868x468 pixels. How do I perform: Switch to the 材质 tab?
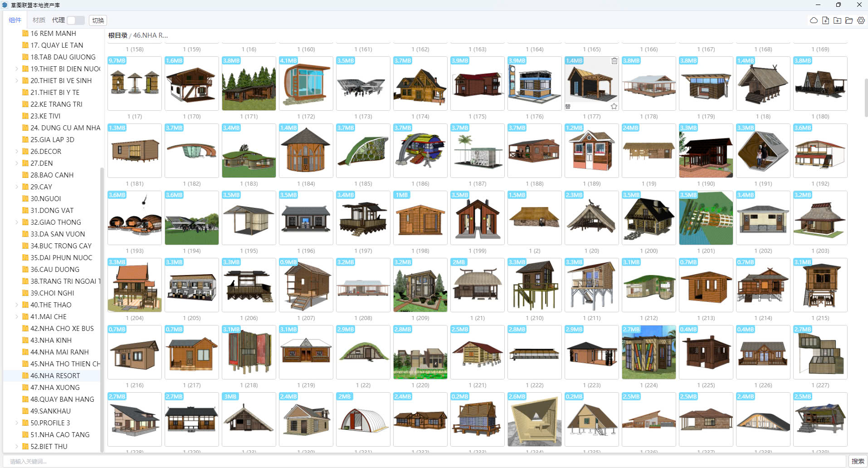pyautogui.click(x=39, y=20)
